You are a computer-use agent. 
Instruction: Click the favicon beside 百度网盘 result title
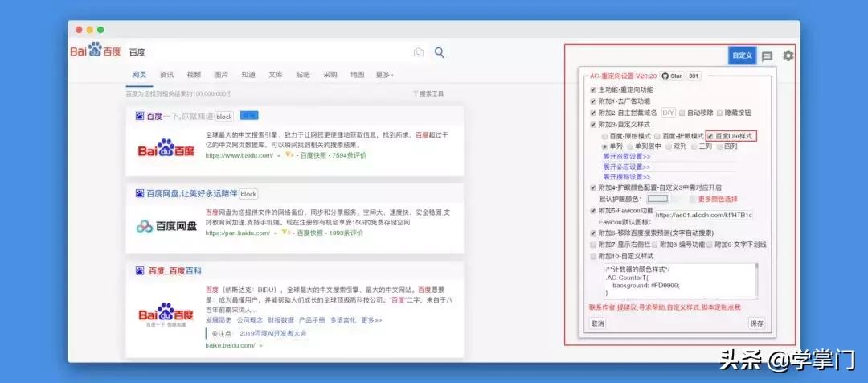[140, 193]
